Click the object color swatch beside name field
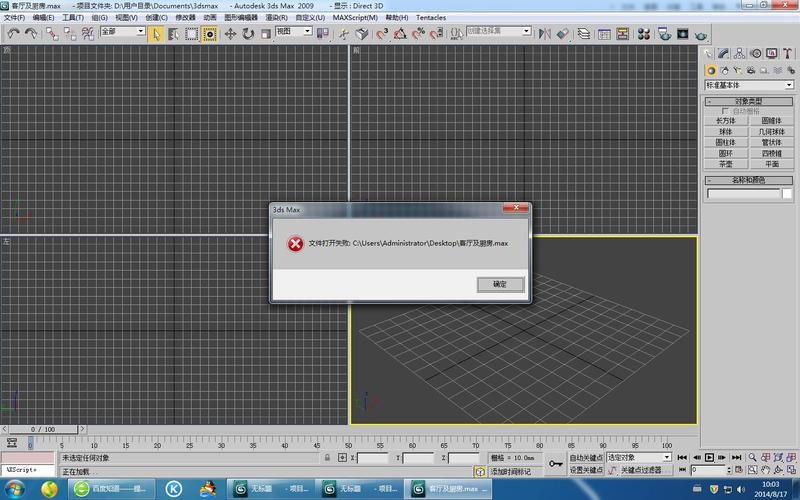This screenshot has height=500, width=800. tap(789, 193)
